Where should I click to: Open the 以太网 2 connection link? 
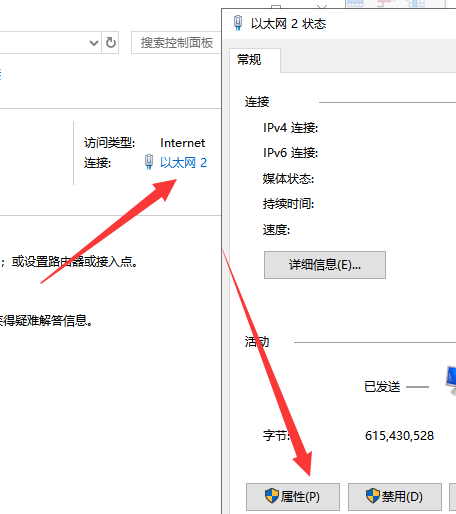tap(183, 163)
